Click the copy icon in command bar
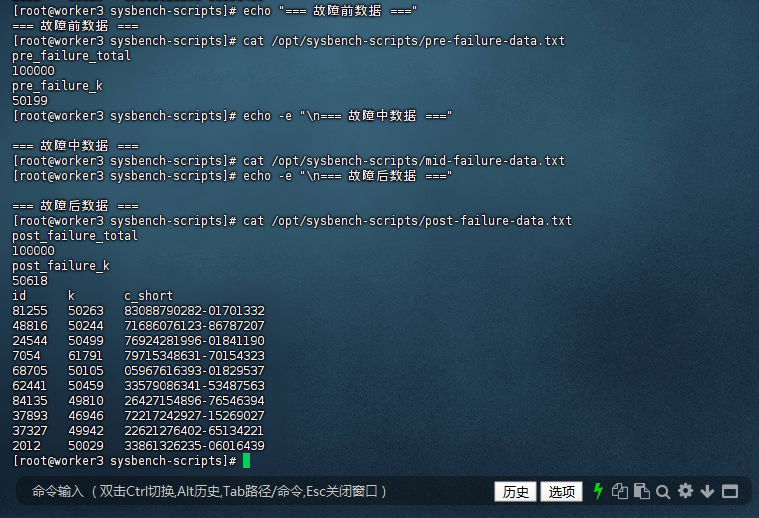759x518 pixels. (x=620, y=491)
